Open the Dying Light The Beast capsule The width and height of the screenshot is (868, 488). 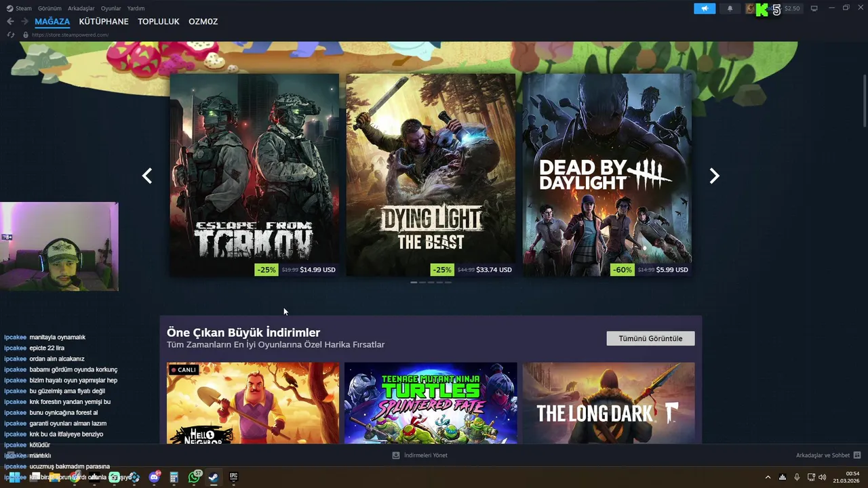point(431,175)
